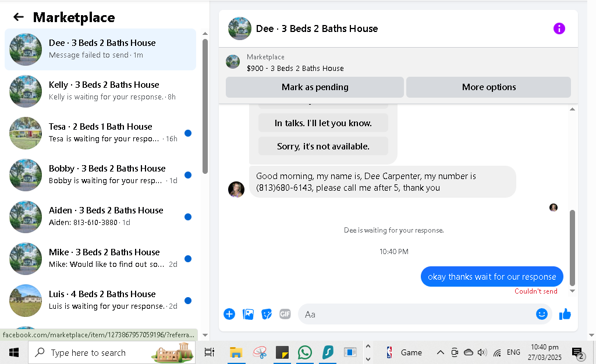Open emoji picker smiley icon

pos(542,314)
